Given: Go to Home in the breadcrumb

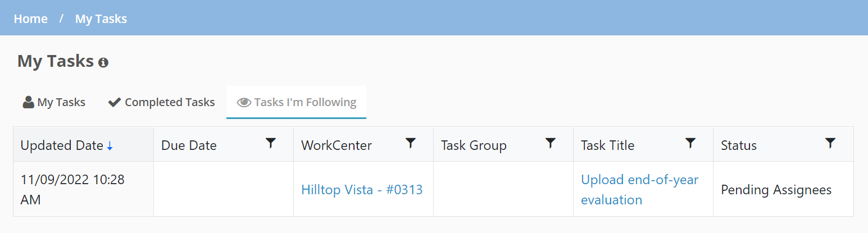Looking at the screenshot, I should (x=31, y=19).
